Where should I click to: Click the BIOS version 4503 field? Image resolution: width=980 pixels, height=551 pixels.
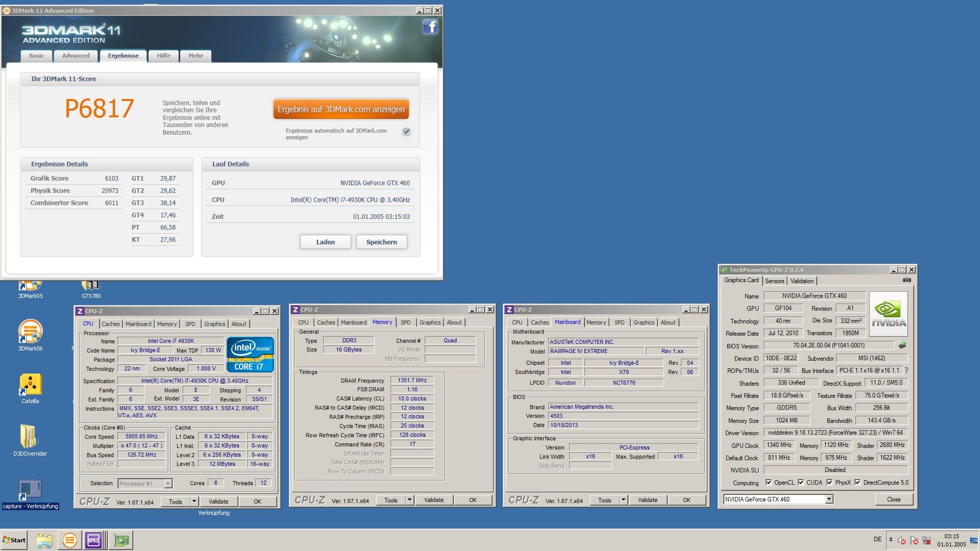(x=623, y=416)
